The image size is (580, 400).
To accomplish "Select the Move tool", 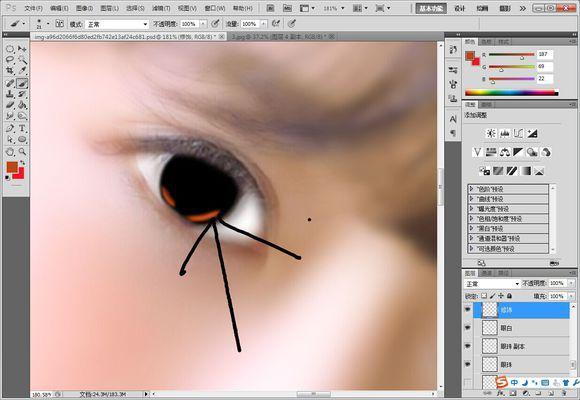I will (x=22, y=49).
